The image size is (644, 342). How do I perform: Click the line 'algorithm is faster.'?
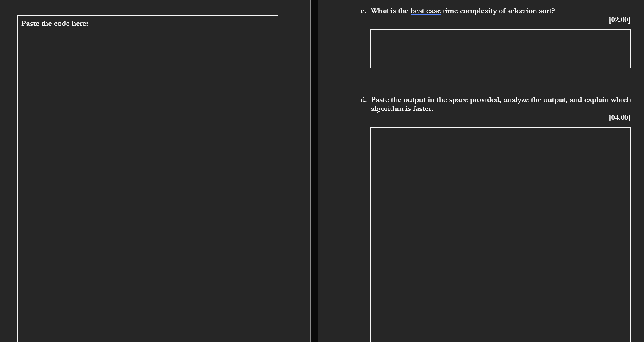click(x=402, y=109)
